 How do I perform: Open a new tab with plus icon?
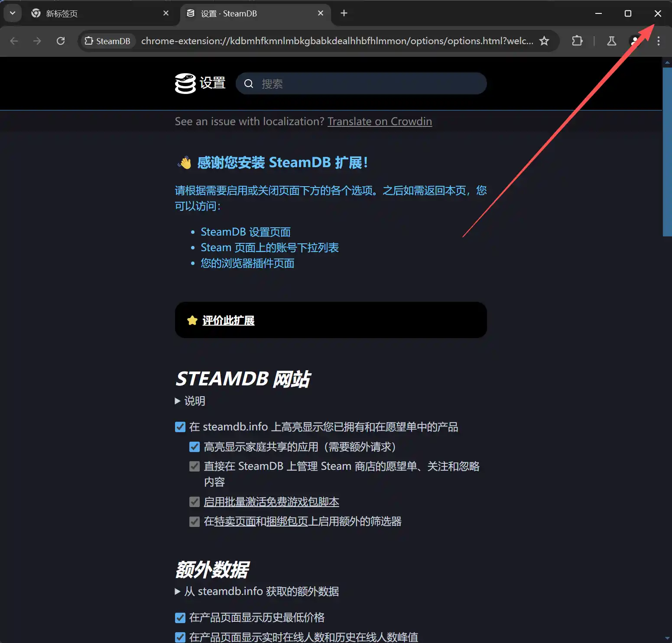pos(344,13)
